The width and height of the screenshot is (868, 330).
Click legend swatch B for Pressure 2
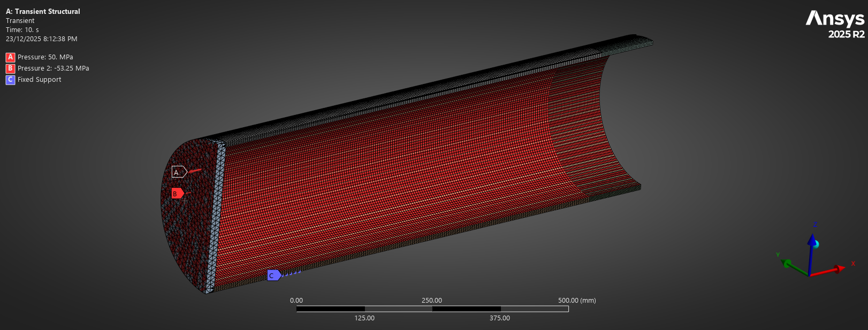[10, 68]
